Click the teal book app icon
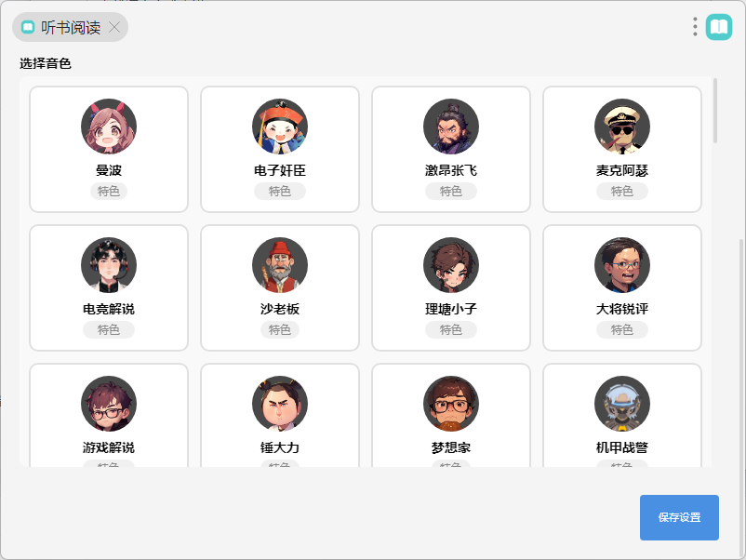Viewport: 746px width, 560px height. click(x=719, y=27)
